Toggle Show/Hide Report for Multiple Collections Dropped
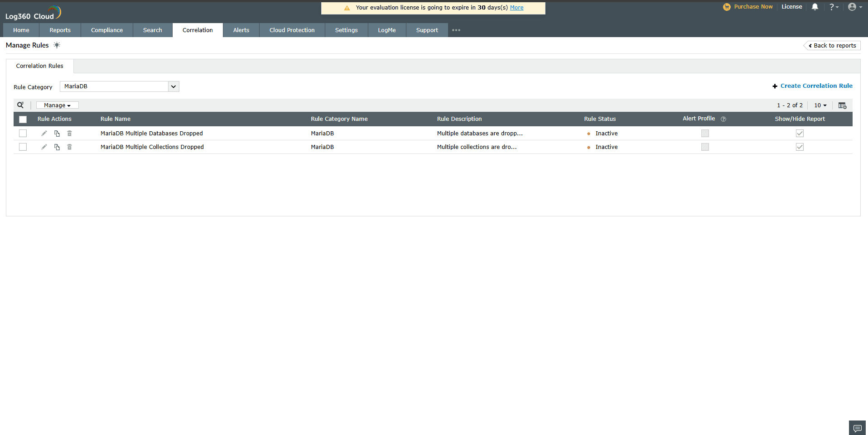Screen dimensions: 868x435 point(800,147)
